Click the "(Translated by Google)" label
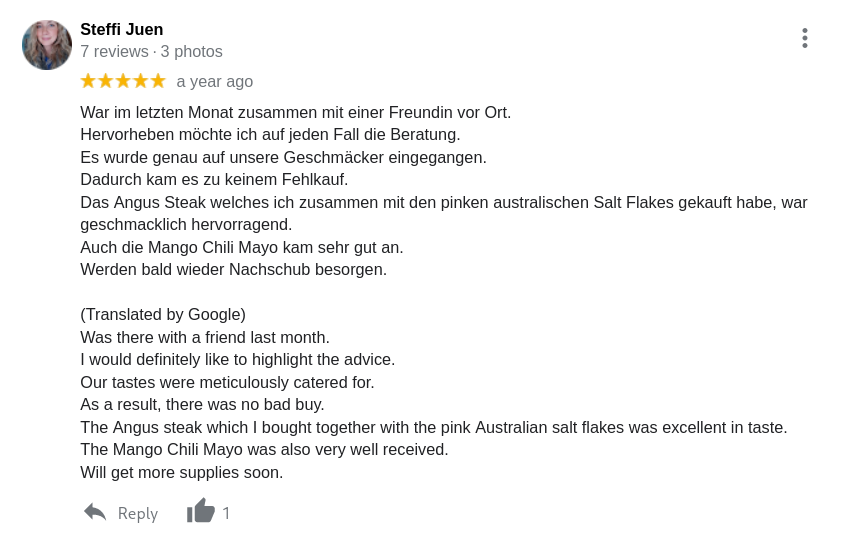Image resolution: width=861 pixels, height=551 pixels. point(163,314)
